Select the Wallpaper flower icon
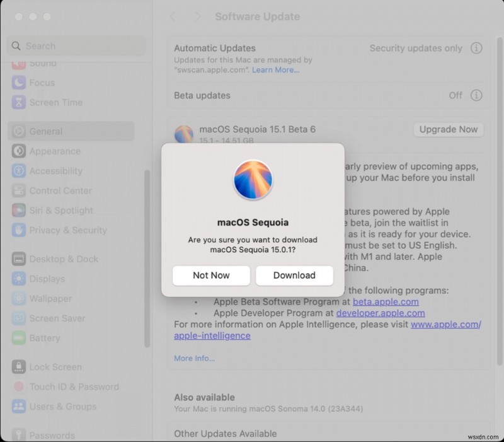The width and height of the screenshot is (504, 442). tap(19, 298)
